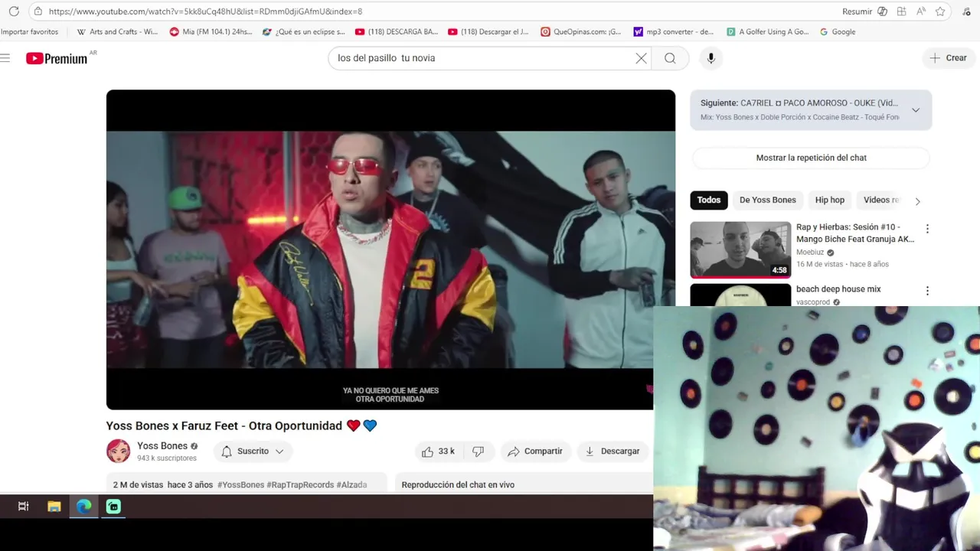
Task: Open the beach deep house mix thumbnail
Action: (740, 295)
